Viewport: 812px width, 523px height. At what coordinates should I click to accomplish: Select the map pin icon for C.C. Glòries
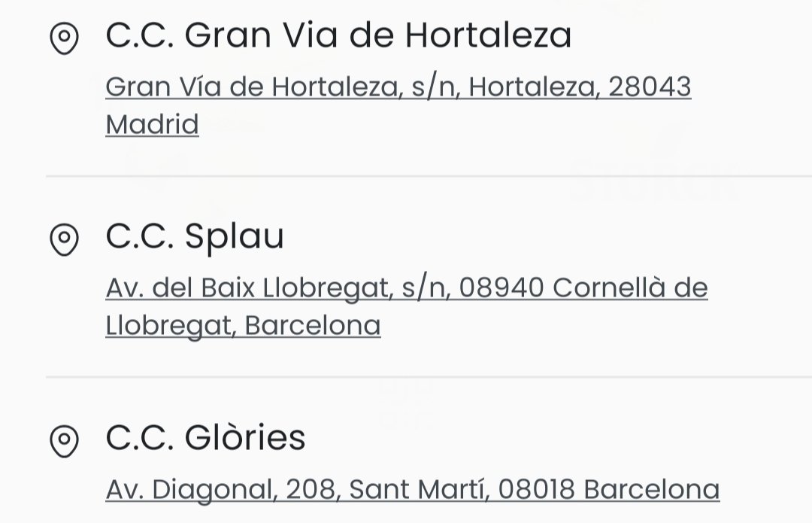[64, 441]
